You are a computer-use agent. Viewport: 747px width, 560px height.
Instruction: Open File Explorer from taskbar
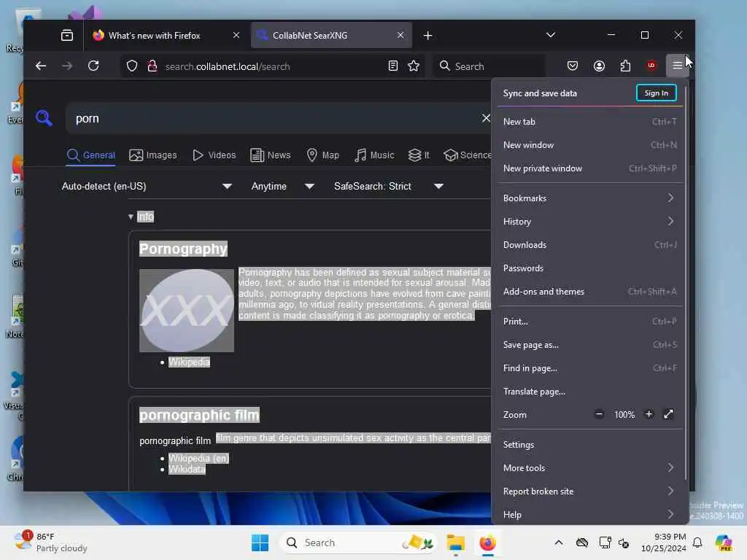[455, 542]
